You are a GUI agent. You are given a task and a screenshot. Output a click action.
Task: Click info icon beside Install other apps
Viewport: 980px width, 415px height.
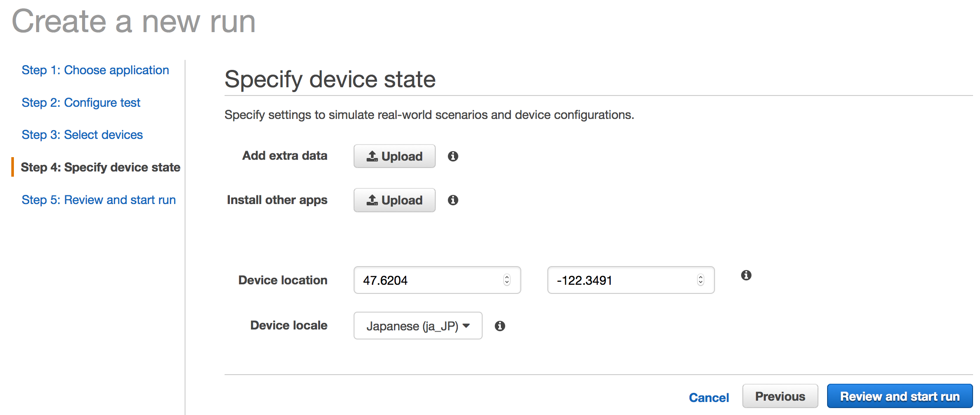tap(453, 200)
